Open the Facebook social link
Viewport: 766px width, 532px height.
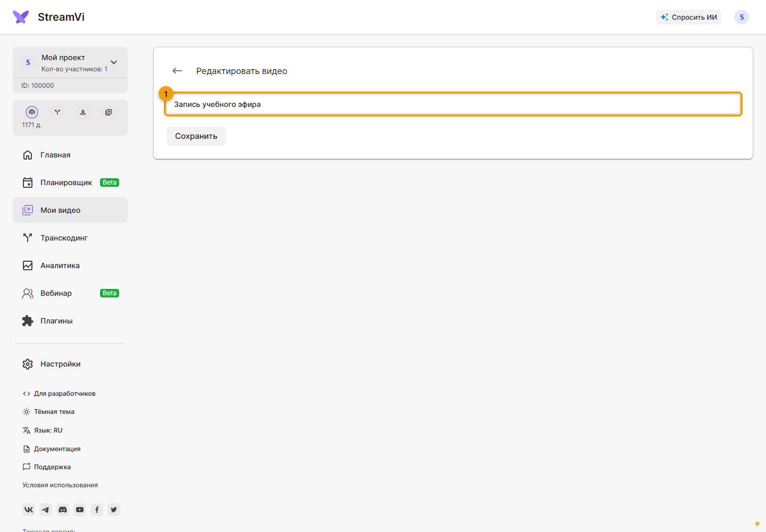pyautogui.click(x=97, y=510)
